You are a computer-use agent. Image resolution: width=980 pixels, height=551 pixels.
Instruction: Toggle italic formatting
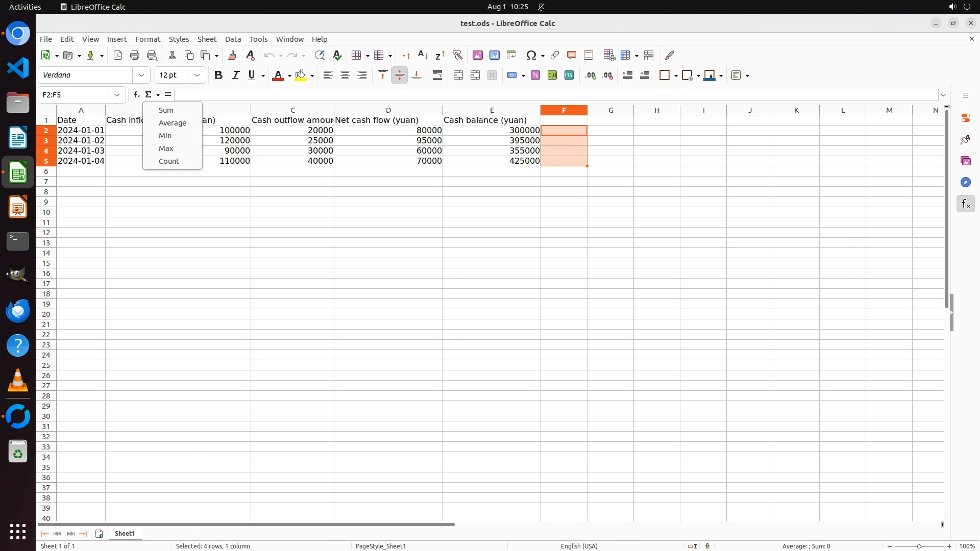point(235,76)
